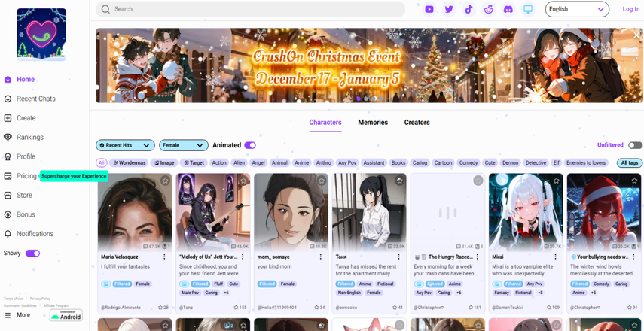Open more options for Maria Velasquez

(164, 257)
